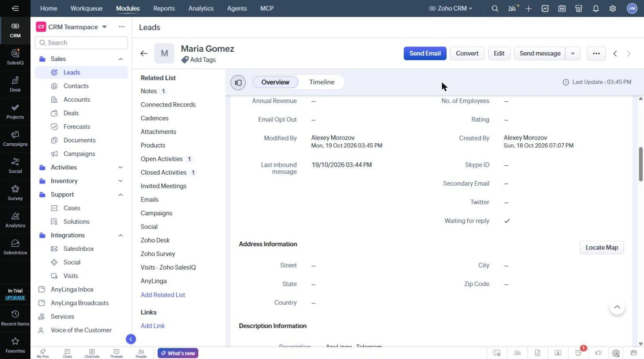Open the calendar icon in top bar

click(562, 8)
